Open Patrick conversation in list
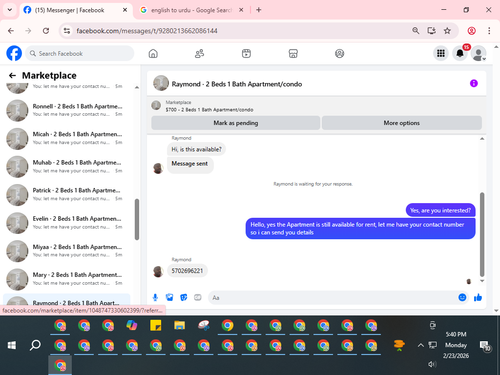 point(68,194)
